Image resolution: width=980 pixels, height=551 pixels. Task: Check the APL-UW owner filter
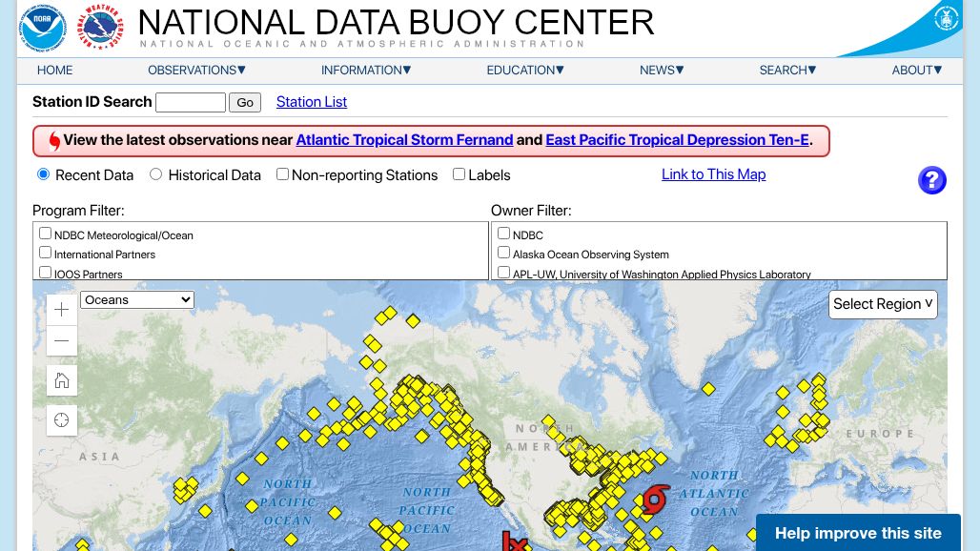pos(503,273)
